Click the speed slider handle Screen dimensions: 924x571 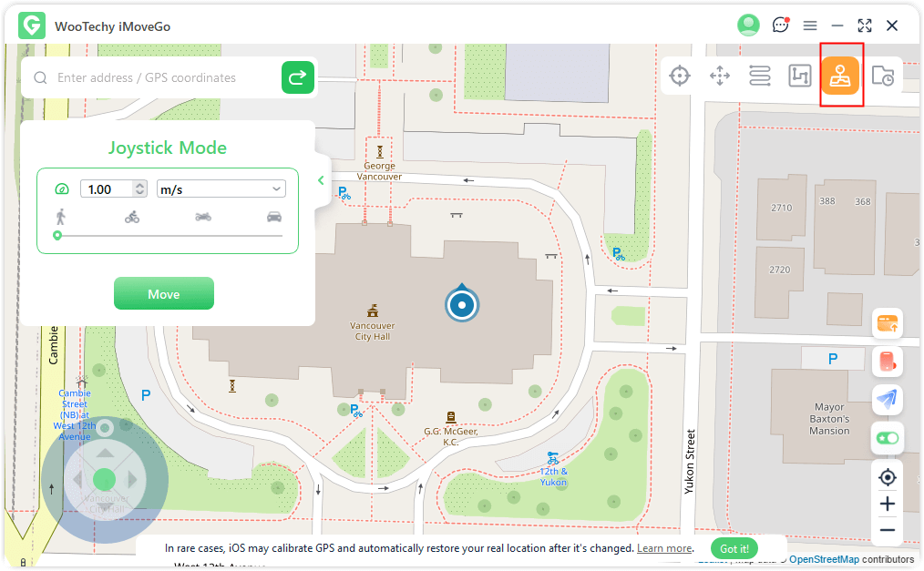pos(57,236)
